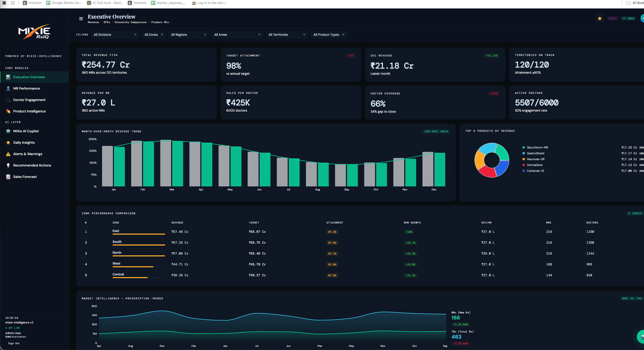Open Daily Insights sun icon
The width and height of the screenshot is (644, 350).
pyautogui.click(x=8, y=143)
